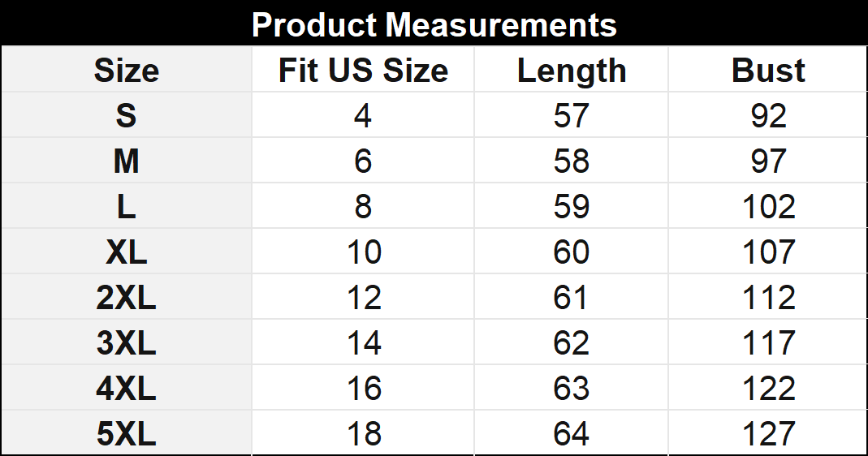Click US size 14 in 3XL row
The width and height of the screenshot is (868, 456).
pyautogui.click(x=363, y=343)
